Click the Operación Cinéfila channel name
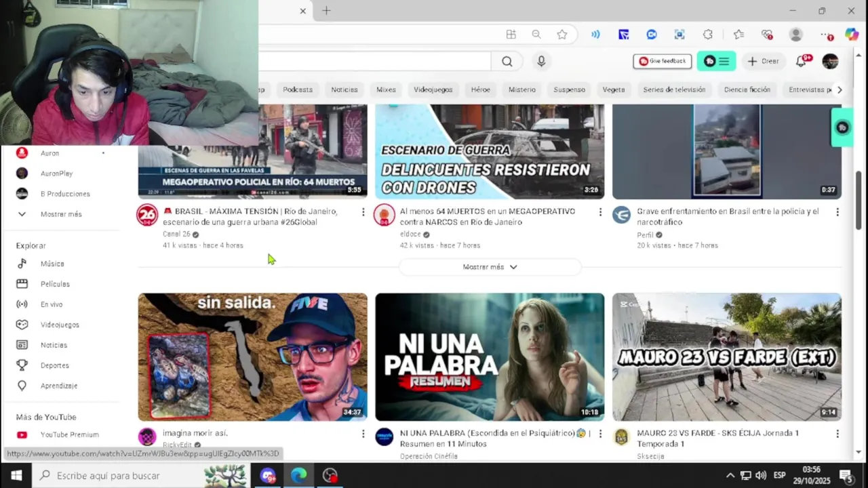Image resolution: width=868 pixels, height=488 pixels. [x=429, y=456]
